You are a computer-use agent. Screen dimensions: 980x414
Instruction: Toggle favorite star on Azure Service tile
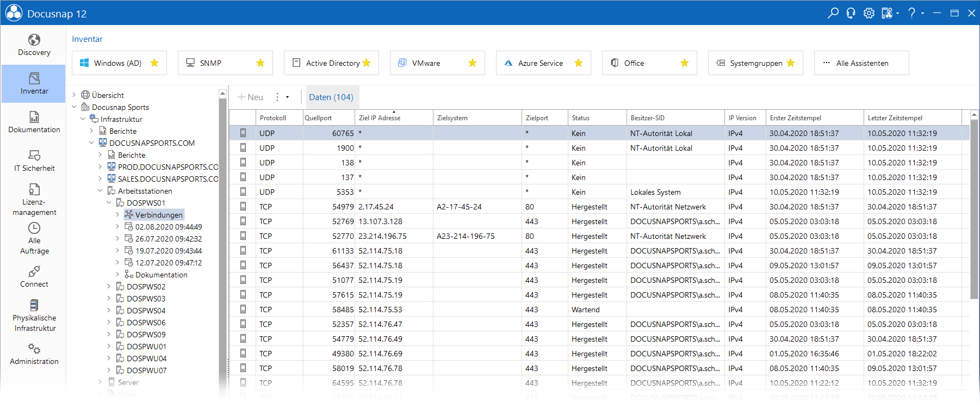pos(579,63)
